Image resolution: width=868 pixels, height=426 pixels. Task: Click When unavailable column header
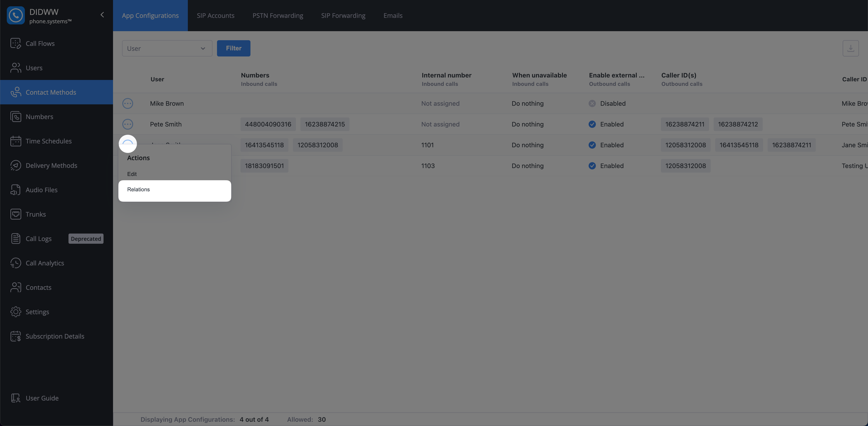pyautogui.click(x=540, y=75)
